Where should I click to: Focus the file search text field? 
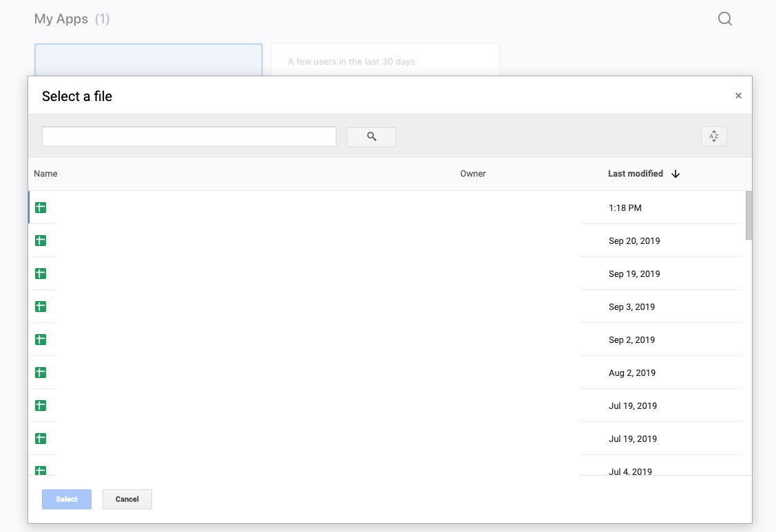189,136
